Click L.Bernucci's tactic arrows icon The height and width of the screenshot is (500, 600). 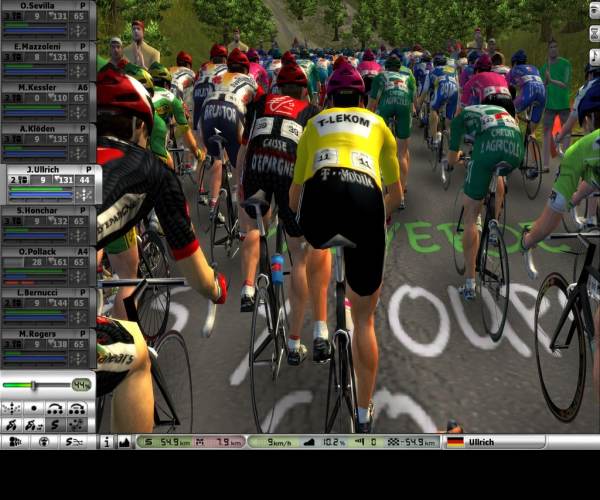tap(78, 318)
